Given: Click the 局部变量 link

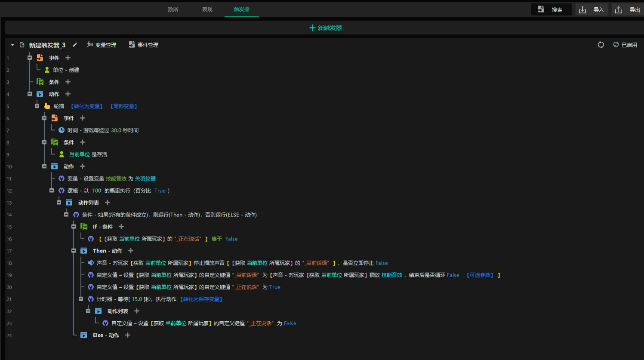Looking at the screenshot, I should coord(124,106).
